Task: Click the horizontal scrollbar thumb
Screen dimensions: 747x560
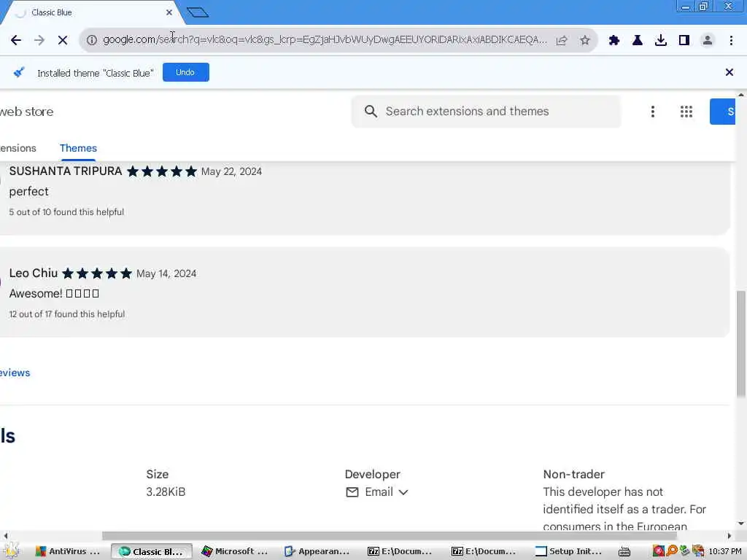Action: [x=390, y=536]
